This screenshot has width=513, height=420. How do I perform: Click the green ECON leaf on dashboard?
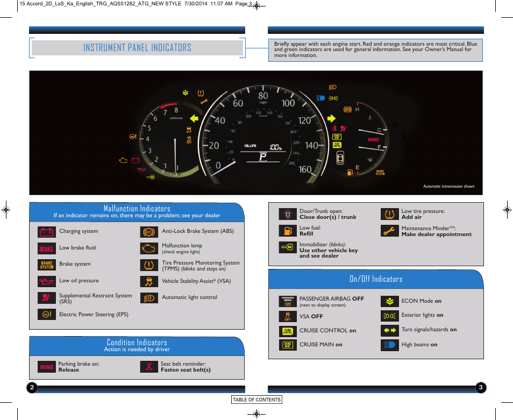pos(186,92)
